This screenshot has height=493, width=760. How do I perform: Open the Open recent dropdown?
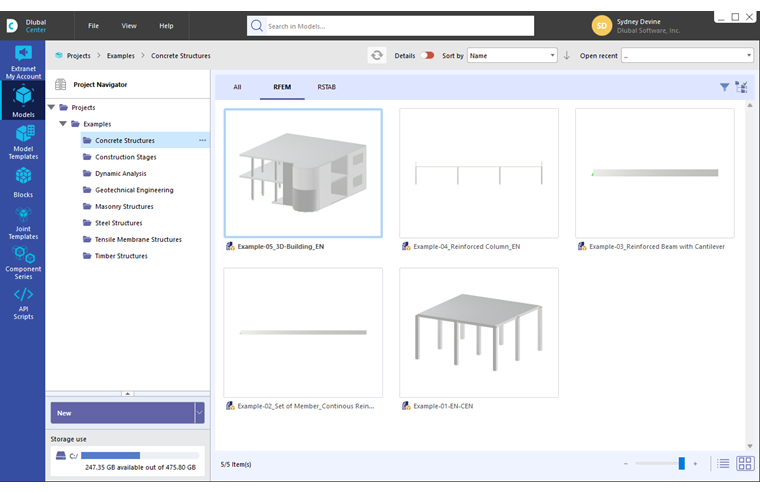pyautogui.click(x=687, y=55)
